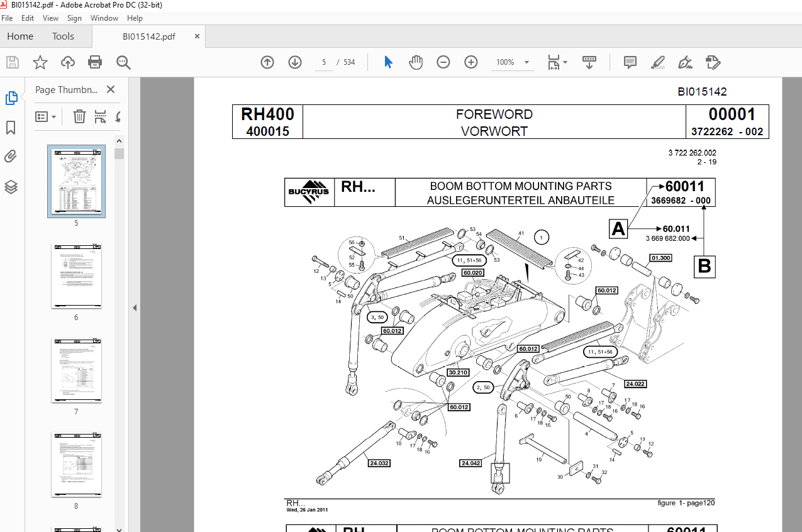Select page 6 thumbnail
This screenshot has width=802, height=532.
click(x=76, y=276)
